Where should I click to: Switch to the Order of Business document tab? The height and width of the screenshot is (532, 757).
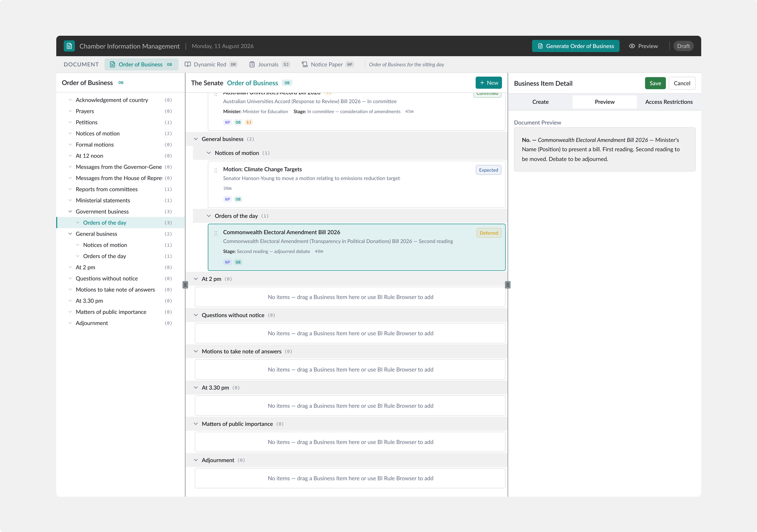tap(141, 64)
